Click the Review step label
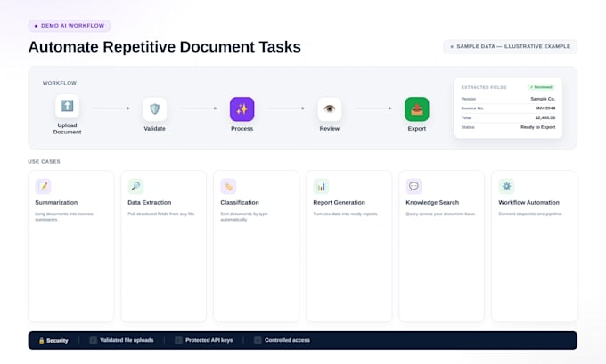This screenshot has height=364, width=606. [329, 129]
